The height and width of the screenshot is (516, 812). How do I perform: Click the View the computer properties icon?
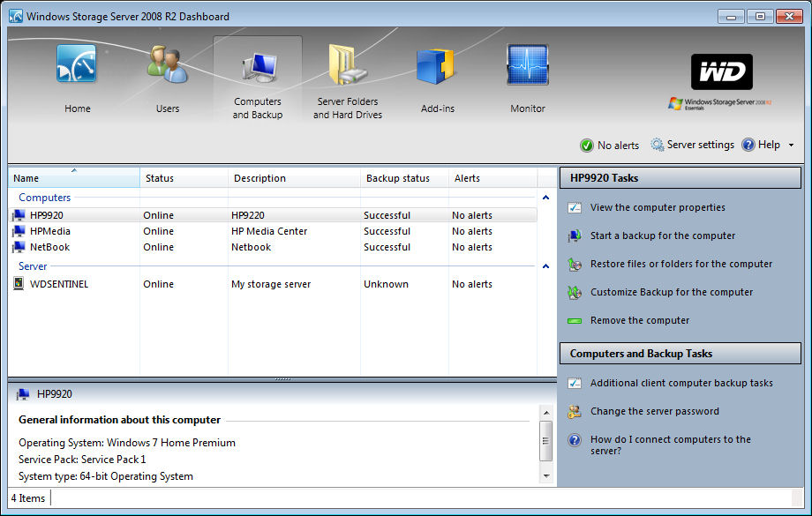pos(575,207)
